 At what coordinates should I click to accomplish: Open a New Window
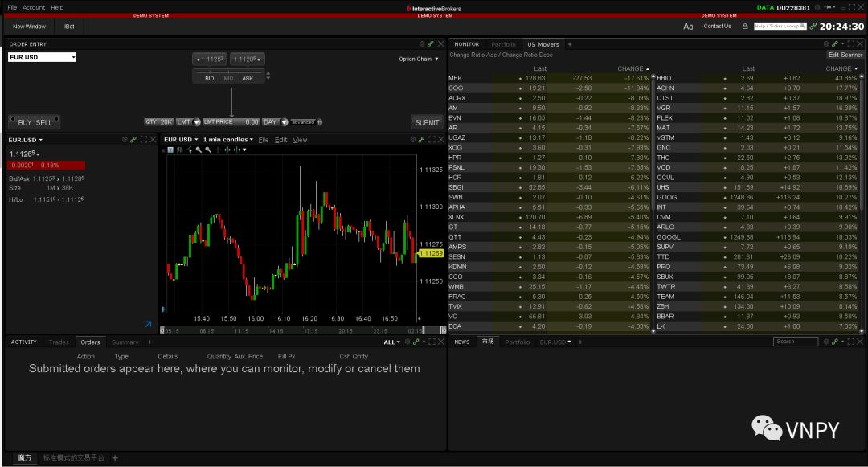point(30,27)
